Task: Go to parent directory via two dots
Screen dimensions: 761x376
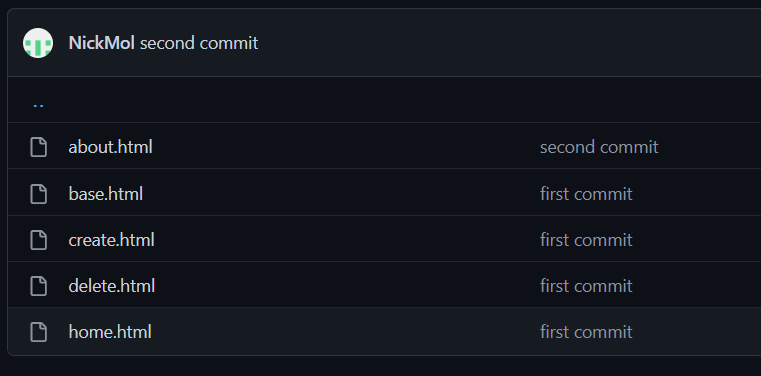Action: pyautogui.click(x=38, y=104)
